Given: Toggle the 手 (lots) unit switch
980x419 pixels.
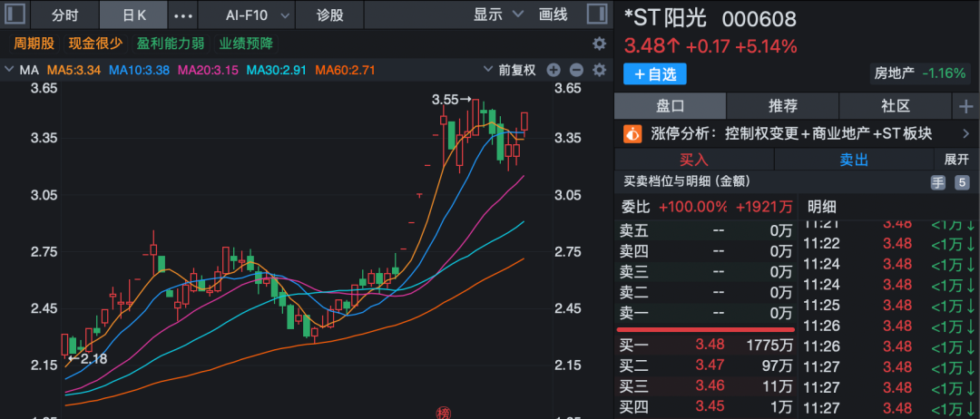Looking at the screenshot, I should coord(938,183).
